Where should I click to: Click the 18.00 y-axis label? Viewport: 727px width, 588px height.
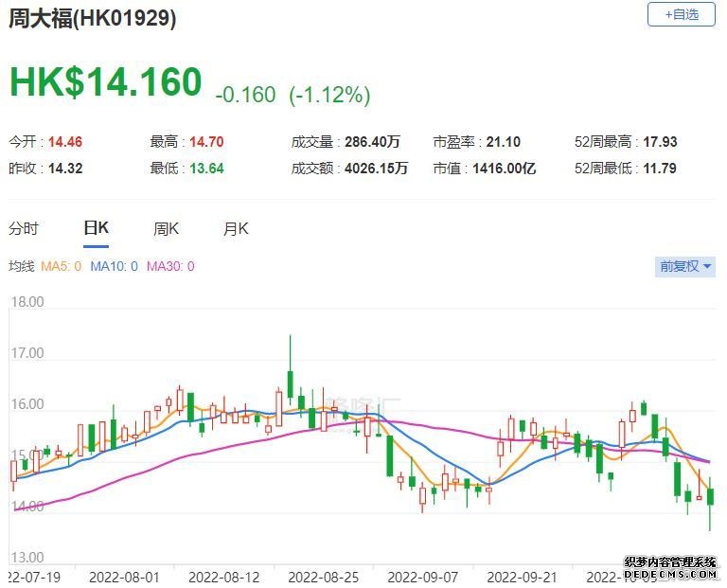coord(27,302)
